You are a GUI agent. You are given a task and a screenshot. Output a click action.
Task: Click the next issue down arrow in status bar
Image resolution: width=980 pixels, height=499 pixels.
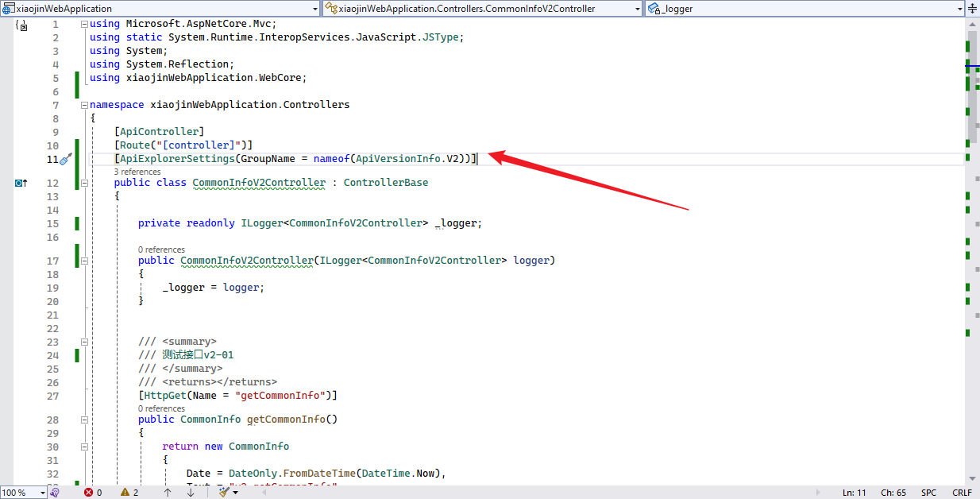190,492
